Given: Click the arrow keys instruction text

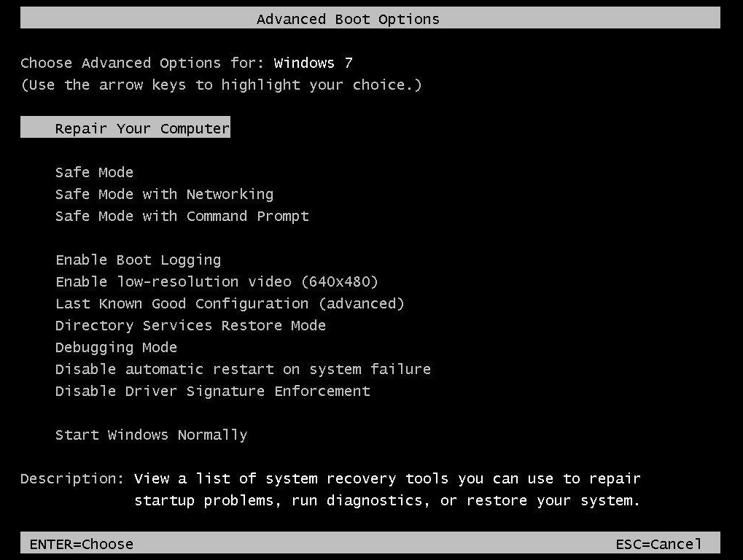Looking at the screenshot, I should coord(221,85).
